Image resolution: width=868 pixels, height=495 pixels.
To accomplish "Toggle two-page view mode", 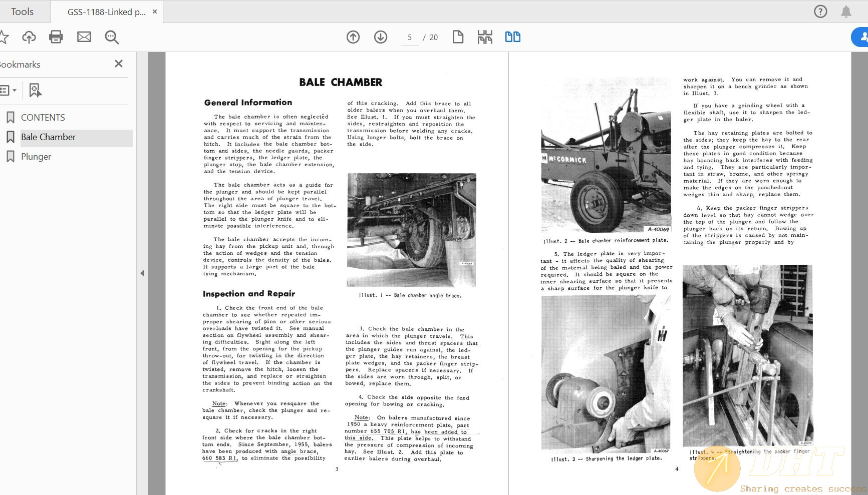I will coord(512,37).
